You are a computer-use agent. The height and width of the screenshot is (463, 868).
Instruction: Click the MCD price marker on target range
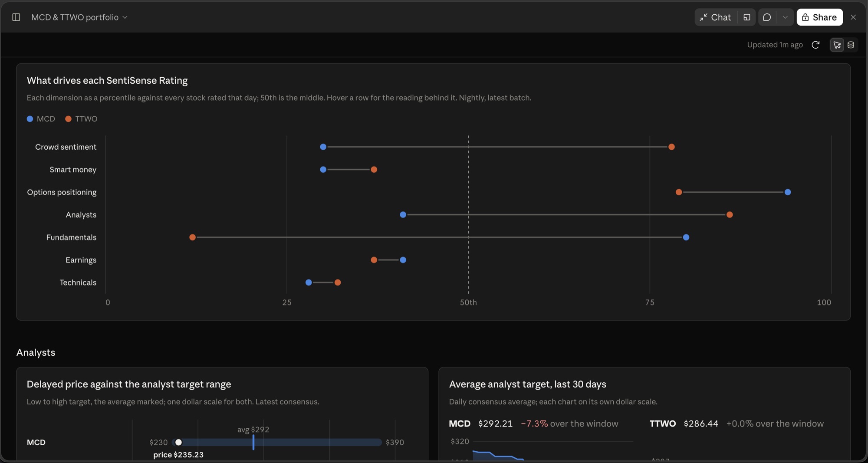click(x=178, y=443)
